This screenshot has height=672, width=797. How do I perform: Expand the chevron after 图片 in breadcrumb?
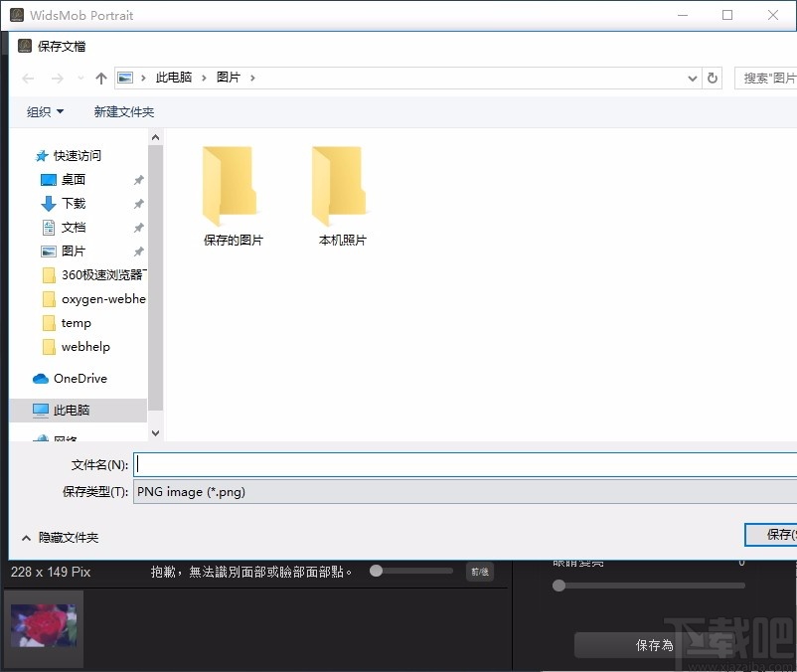(x=252, y=78)
